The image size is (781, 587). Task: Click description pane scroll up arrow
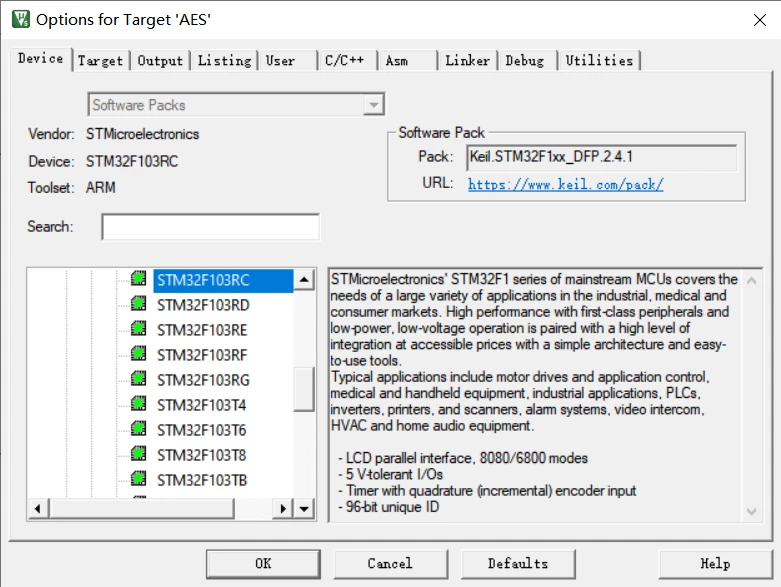tap(752, 281)
